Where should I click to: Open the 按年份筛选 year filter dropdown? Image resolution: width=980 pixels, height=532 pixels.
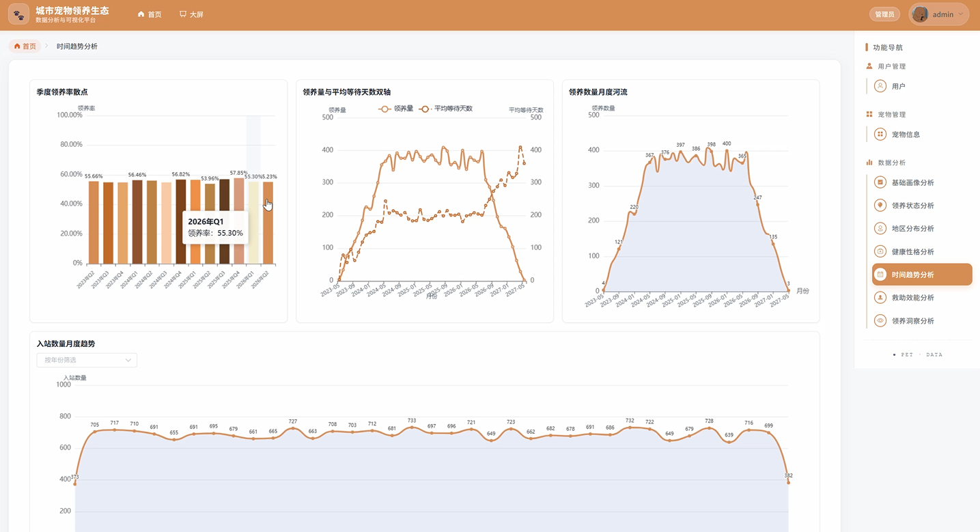(87, 360)
